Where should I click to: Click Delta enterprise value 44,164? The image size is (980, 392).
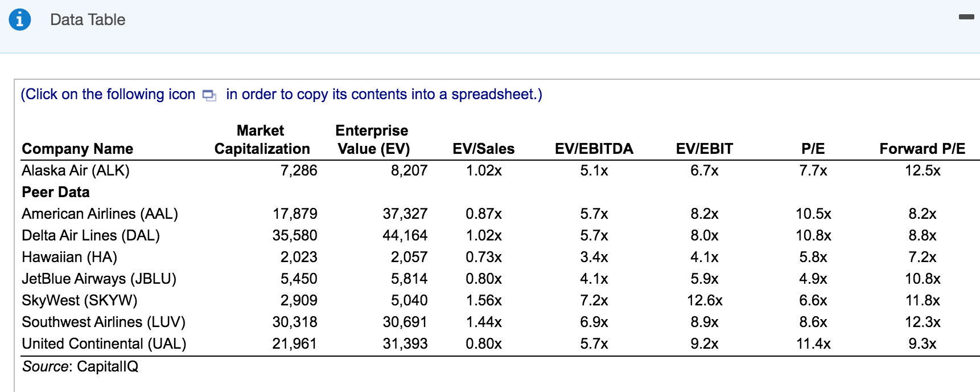click(x=405, y=235)
